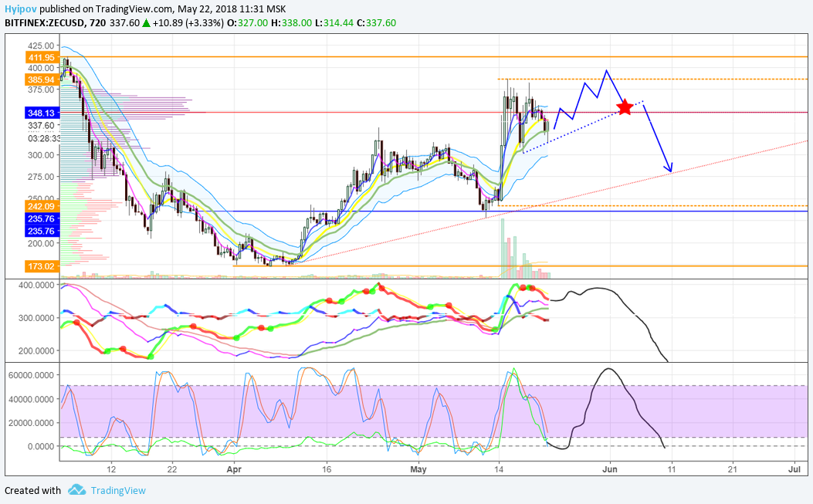Click the orange 385.94 price label

click(x=42, y=79)
